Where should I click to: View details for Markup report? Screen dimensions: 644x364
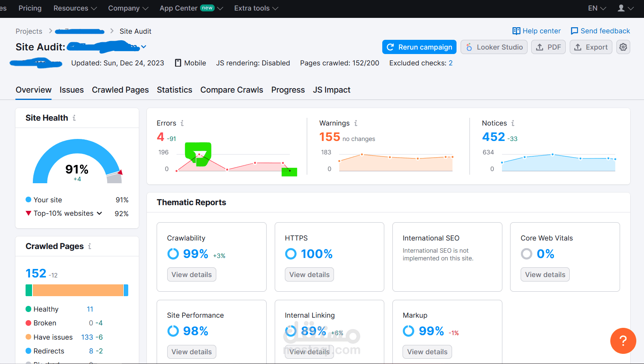(427, 352)
